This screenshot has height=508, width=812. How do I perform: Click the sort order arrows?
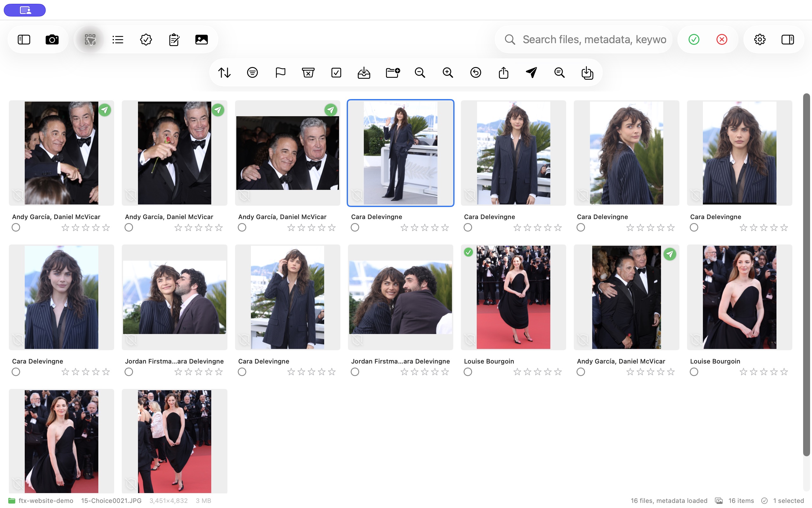[x=225, y=73]
